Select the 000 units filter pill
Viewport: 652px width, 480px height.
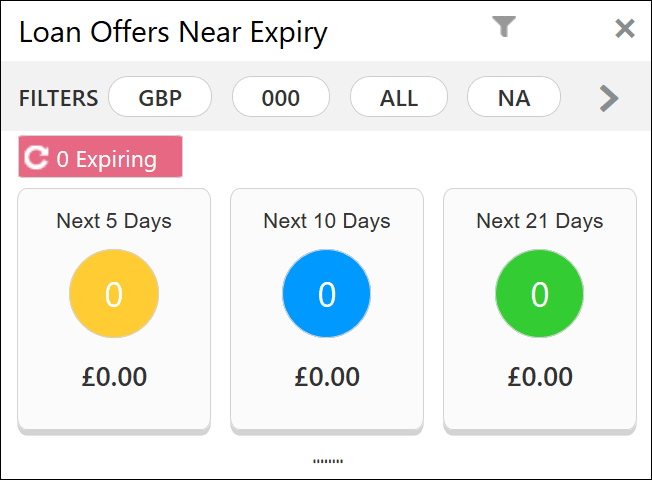coord(281,97)
